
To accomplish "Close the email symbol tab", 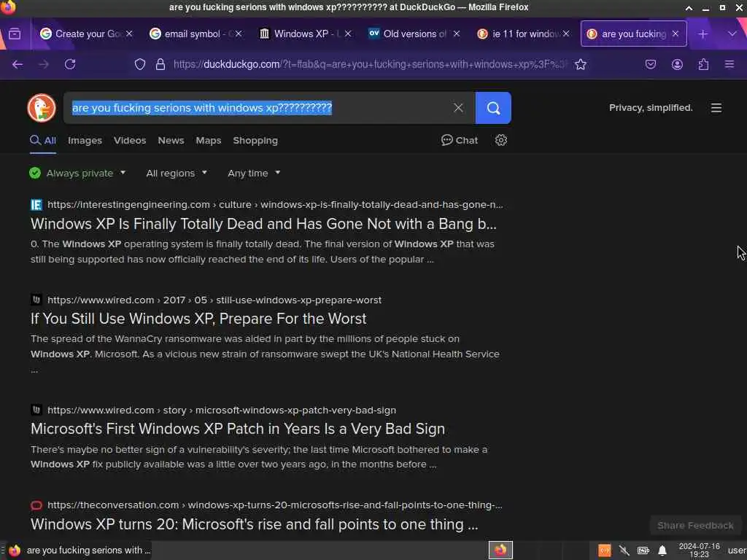I will (239, 34).
